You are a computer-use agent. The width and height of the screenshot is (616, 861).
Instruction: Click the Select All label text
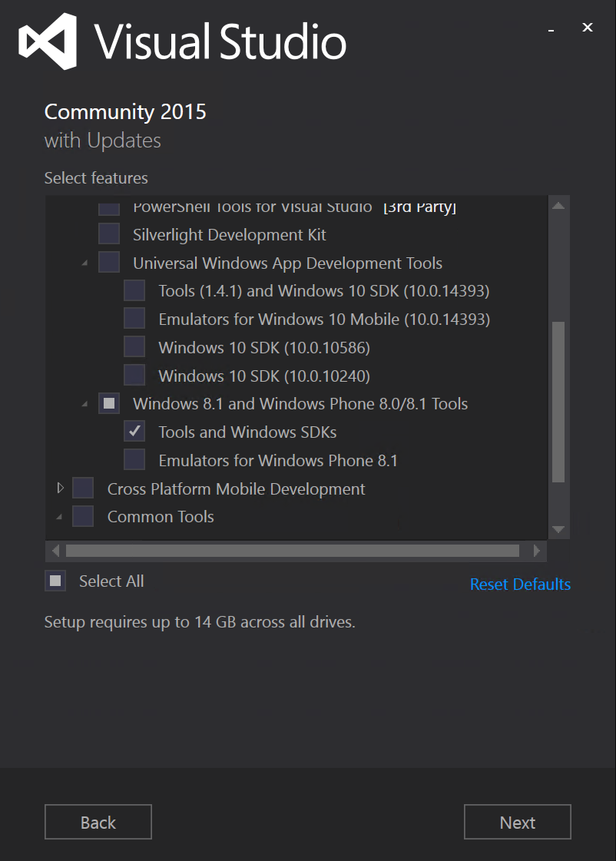(111, 581)
